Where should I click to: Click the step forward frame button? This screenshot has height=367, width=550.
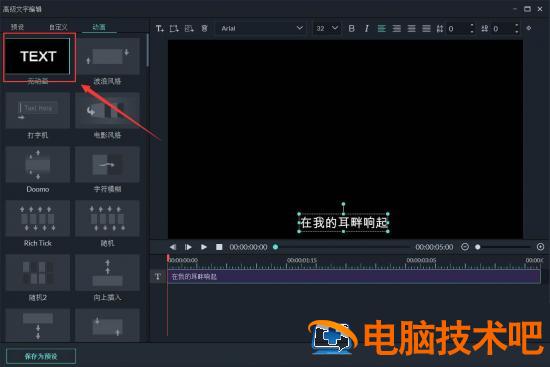click(188, 247)
